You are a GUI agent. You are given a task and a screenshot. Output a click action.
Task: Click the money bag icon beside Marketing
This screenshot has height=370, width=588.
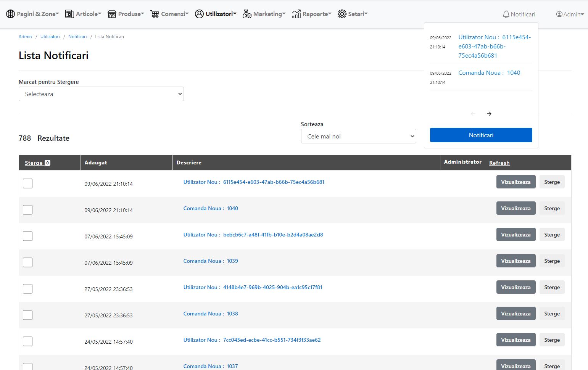[x=247, y=14]
